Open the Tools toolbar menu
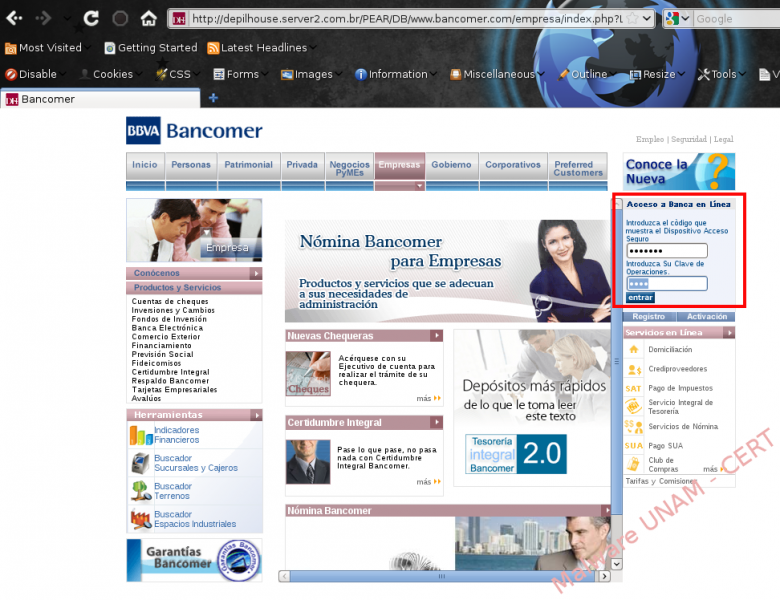Viewport: 780px width, 600px height. click(721, 74)
